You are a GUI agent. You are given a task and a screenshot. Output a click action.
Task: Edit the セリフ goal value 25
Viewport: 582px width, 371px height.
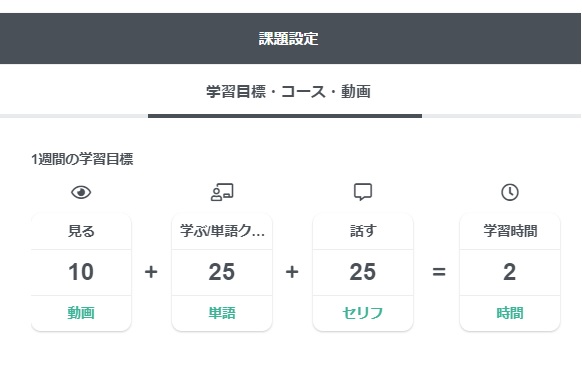(x=363, y=272)
